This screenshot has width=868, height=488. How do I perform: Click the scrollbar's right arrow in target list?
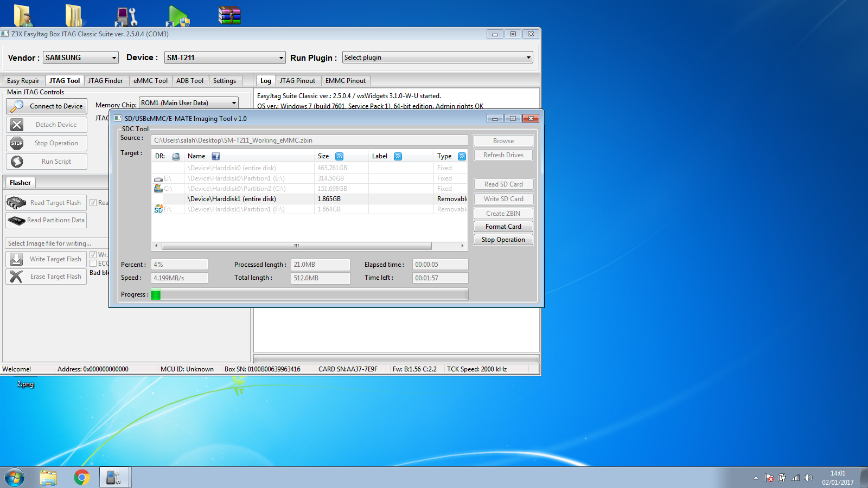coord(462,246)
